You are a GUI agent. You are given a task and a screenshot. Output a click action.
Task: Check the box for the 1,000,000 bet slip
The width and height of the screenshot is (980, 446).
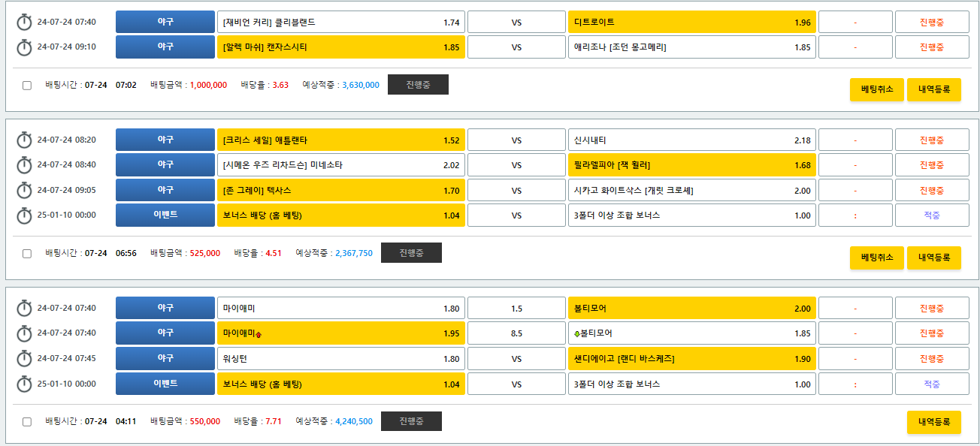[x=27, y=86]
